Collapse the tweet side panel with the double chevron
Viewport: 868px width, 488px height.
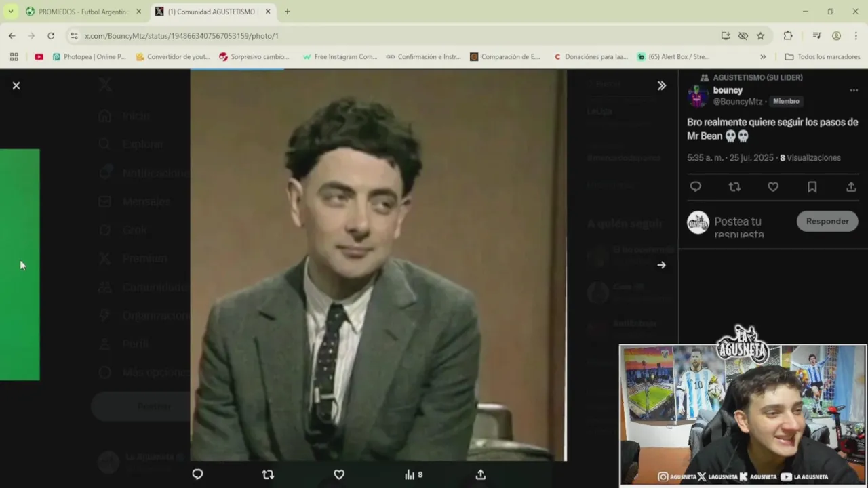662,85
